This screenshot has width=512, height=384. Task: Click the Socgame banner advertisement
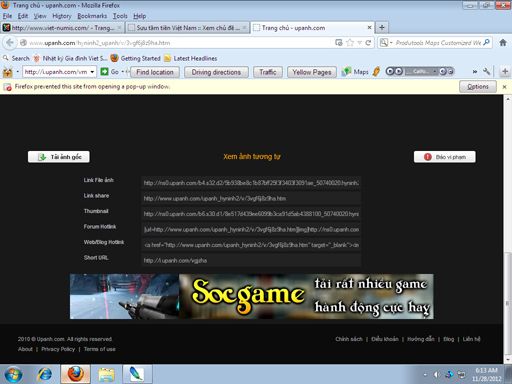coord(252,296)
